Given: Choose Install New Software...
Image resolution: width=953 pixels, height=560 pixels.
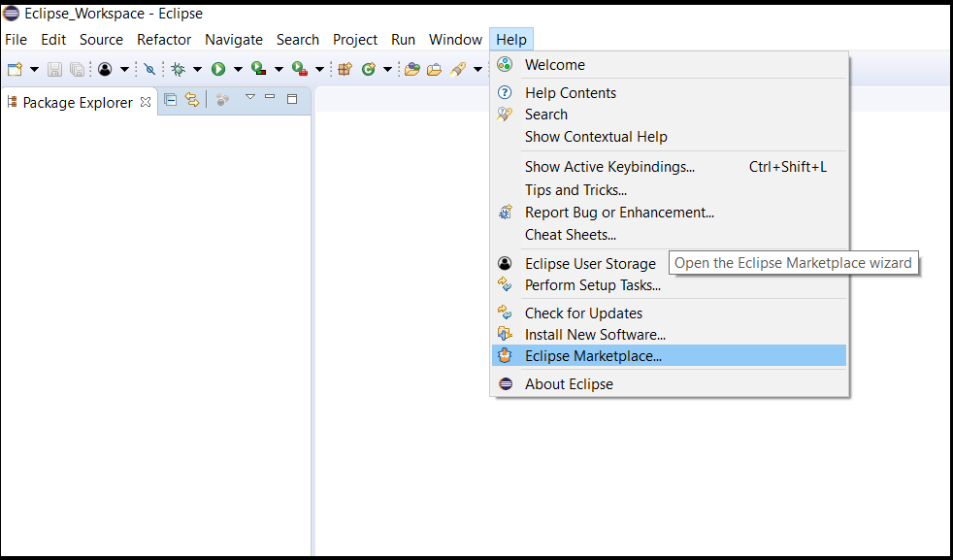Looking at the screenshot, I should [669, 335].
